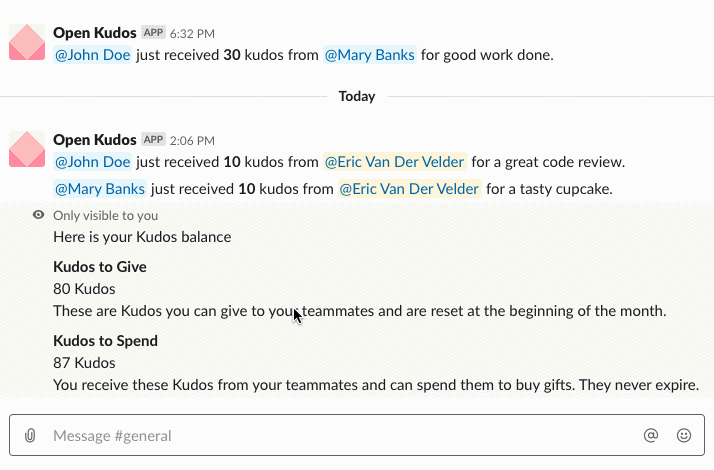Click the eye icon beside Only visible to you
Viewport: 714px width, 470px height.
click(x=39, y=215)
